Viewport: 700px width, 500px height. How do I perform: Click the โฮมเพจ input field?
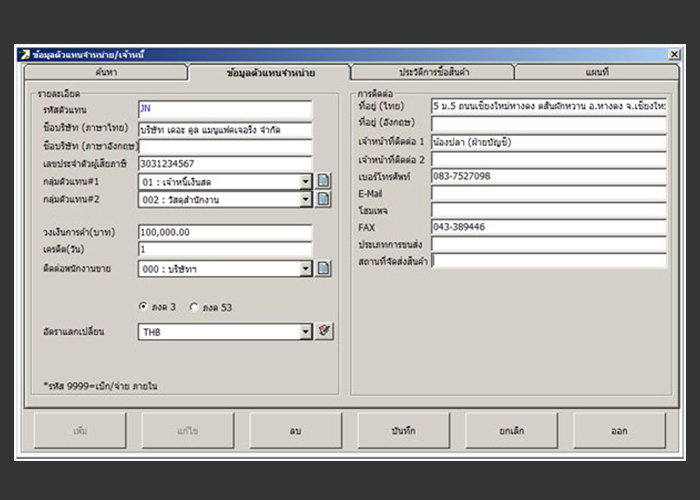[x=549, y=210]
